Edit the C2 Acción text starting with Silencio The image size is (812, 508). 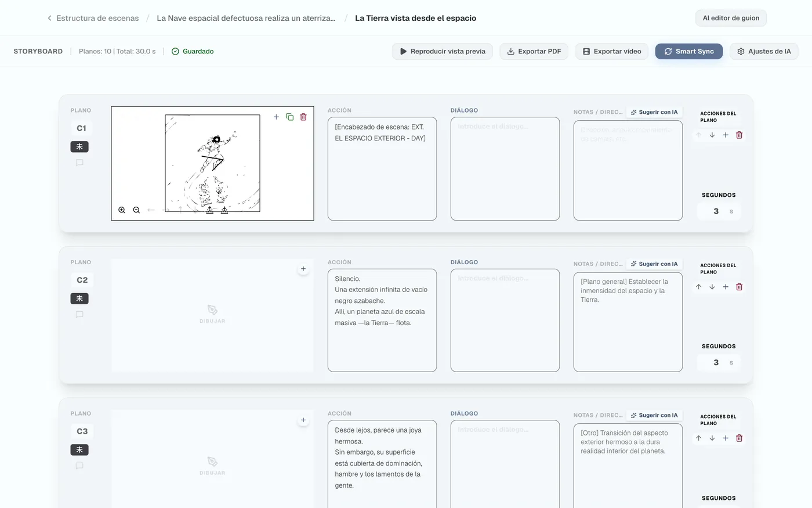click(382, 320)
